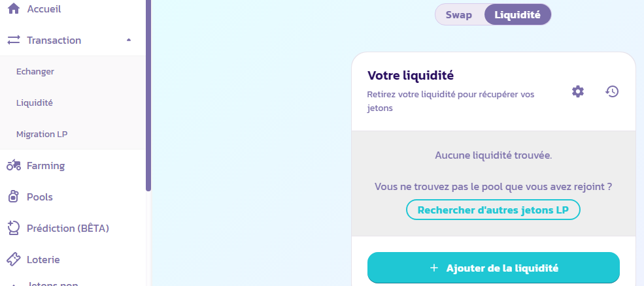This screenshot has width=644, height=286.
Task: Click the sidebar vertical scrollbar
Action: click(148, 98)
